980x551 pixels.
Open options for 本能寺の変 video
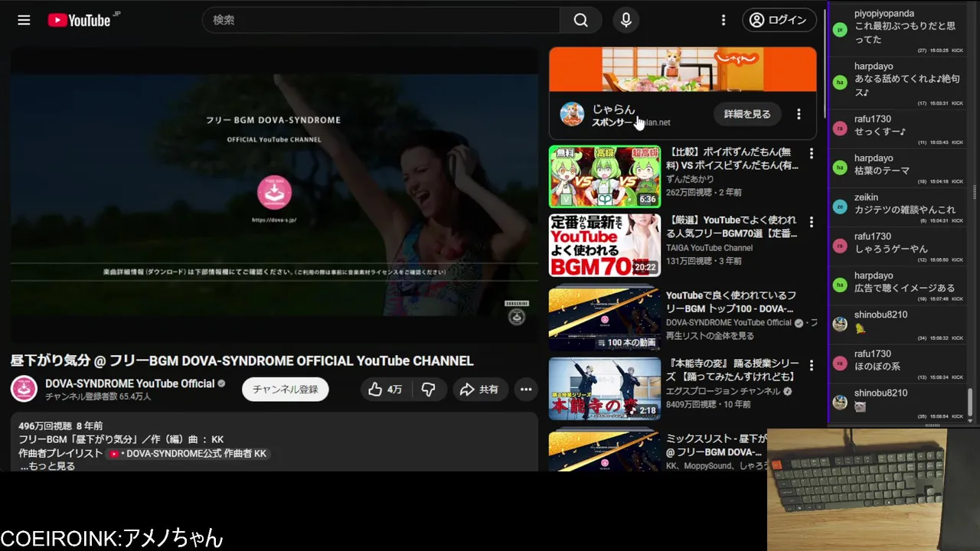coord(812,366)
